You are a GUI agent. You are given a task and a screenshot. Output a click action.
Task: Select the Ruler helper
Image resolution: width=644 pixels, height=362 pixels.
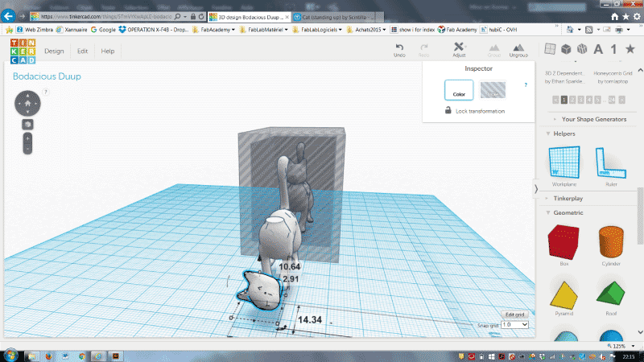pyautogui.click(x=611, y=167)
